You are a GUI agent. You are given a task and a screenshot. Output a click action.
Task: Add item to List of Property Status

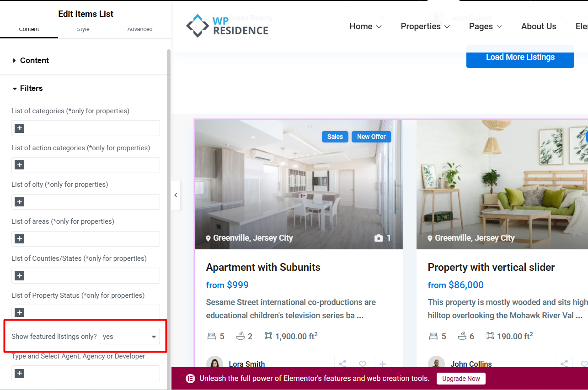click(19, 312)
